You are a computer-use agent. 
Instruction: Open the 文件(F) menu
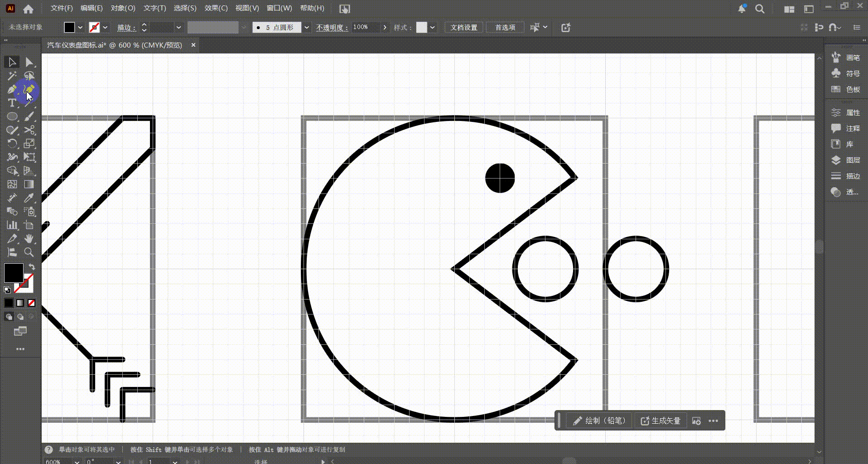[62, 8]
